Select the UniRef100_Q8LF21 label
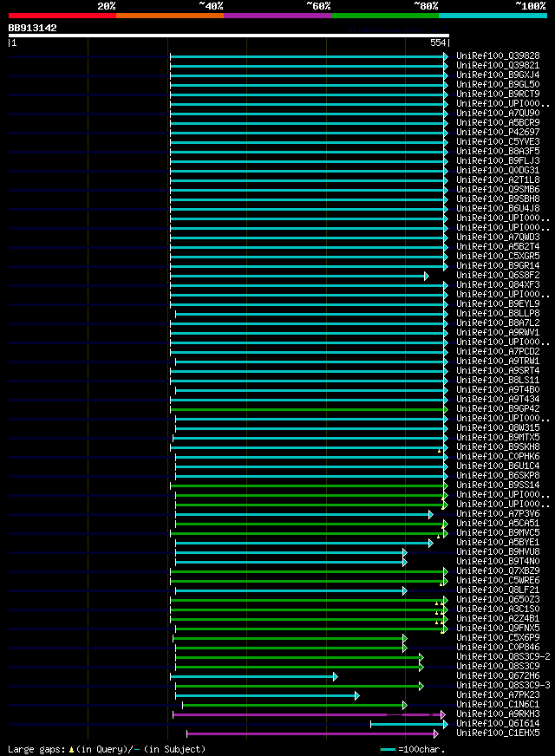 point(498,590)
